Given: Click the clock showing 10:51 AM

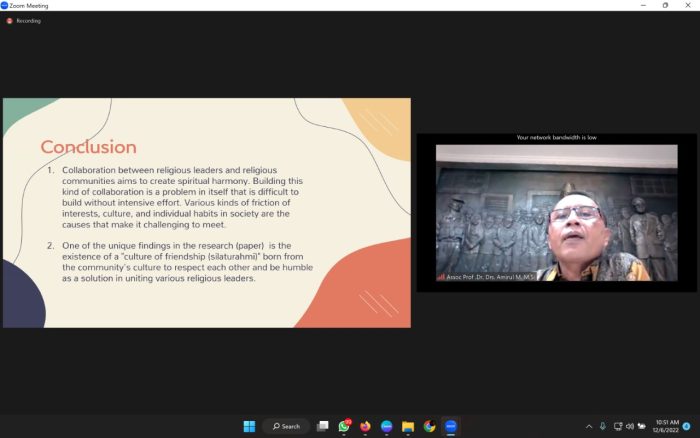Looking at the screenshot, I should click(x=665, y=426).
